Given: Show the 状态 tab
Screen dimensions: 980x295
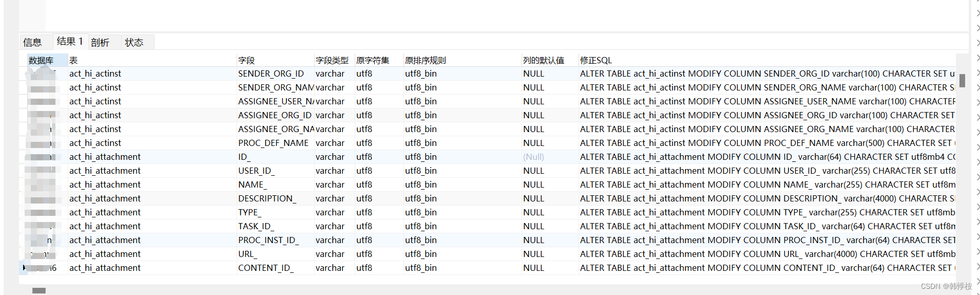Looking at the screenshot, I should coord(134,42).
